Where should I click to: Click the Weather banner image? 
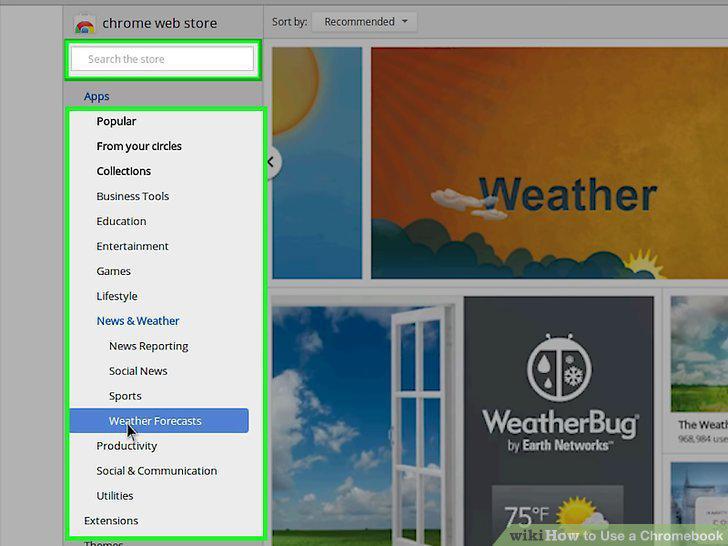coord(549,163)
